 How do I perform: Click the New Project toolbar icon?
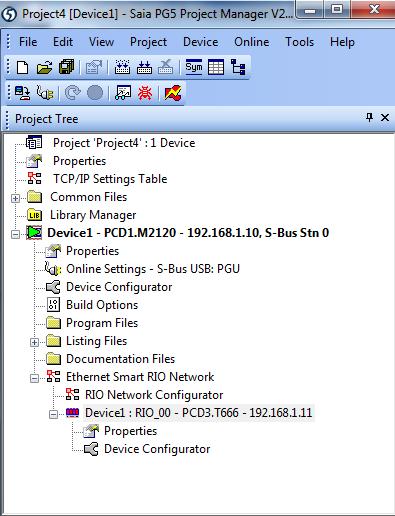[x=23, y=68]
